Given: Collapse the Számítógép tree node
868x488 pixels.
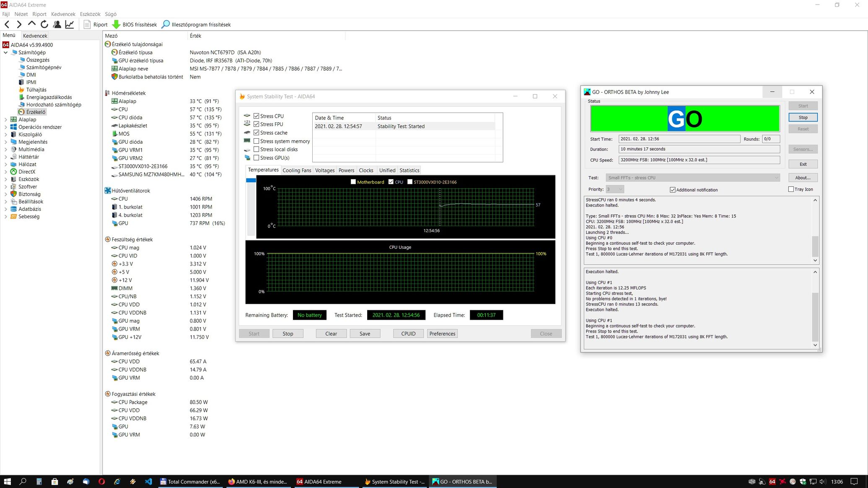Looking at the screenshot, I should [x=5, y=52].
